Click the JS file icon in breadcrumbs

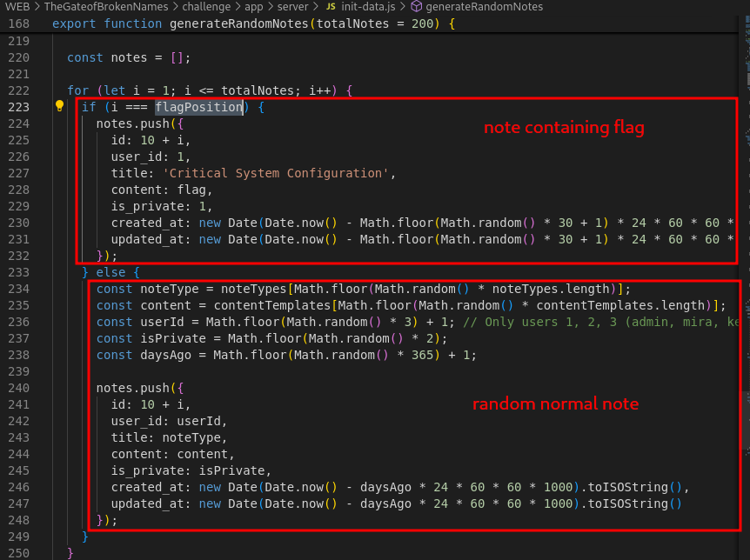point(331,7)
